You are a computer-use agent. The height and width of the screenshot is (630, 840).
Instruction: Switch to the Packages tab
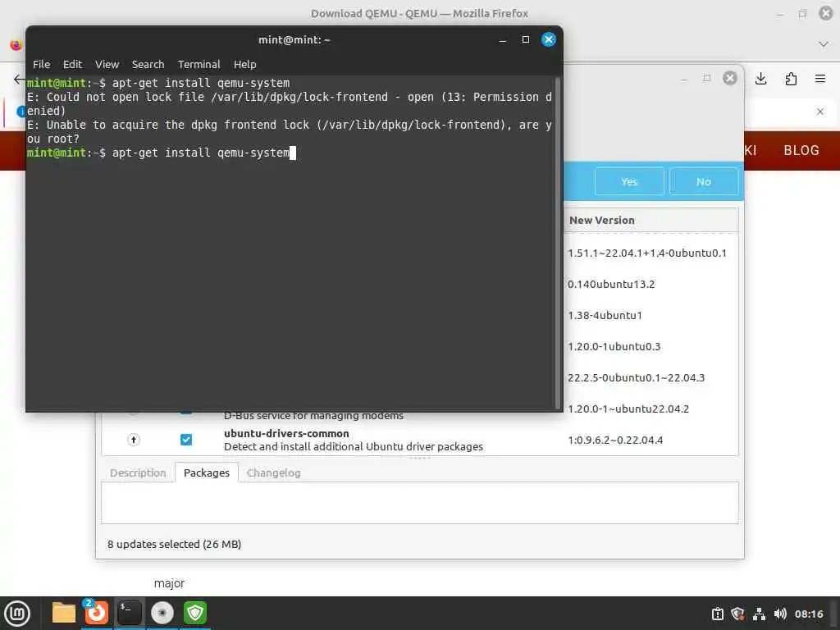tap(206, 473)
